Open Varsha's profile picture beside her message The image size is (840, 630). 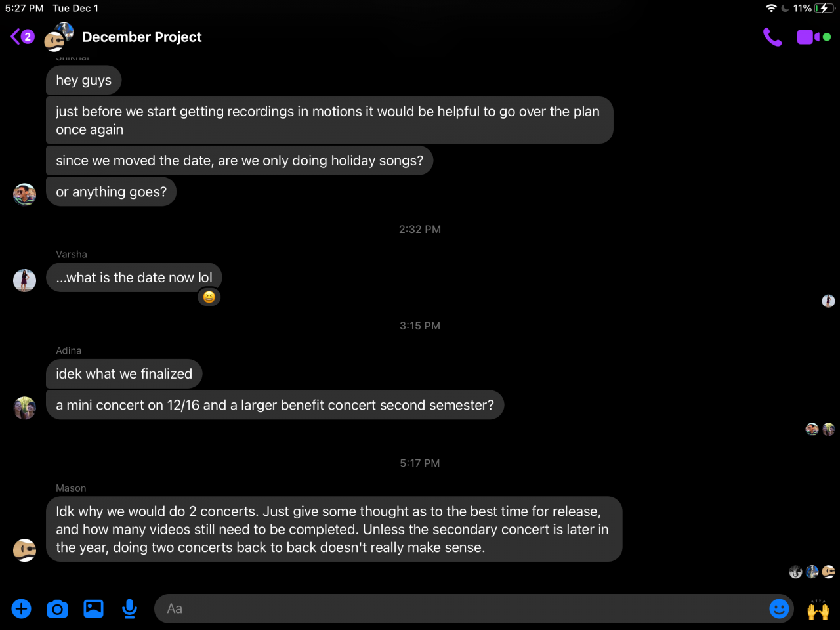25,280
